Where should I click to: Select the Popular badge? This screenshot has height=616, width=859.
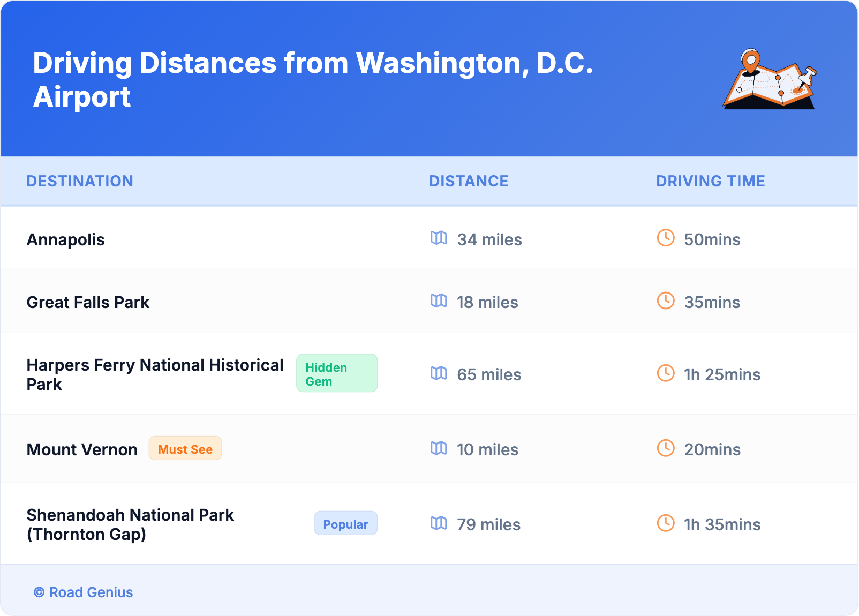(345, 524)
